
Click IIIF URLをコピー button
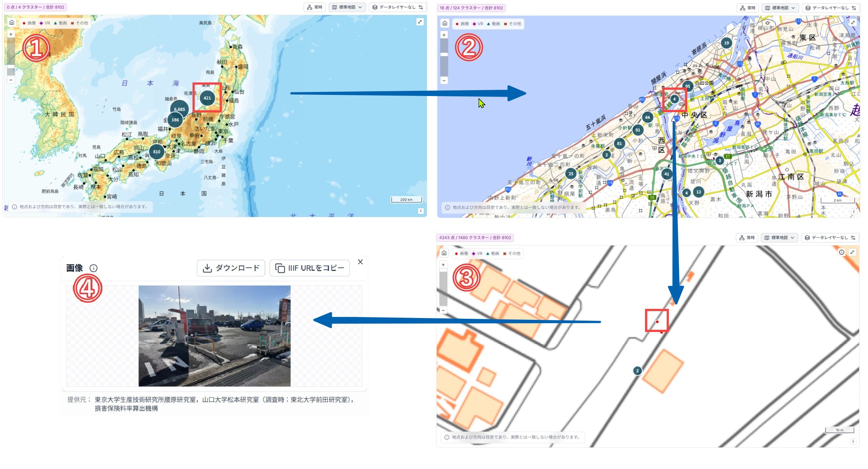pos(310,268)
